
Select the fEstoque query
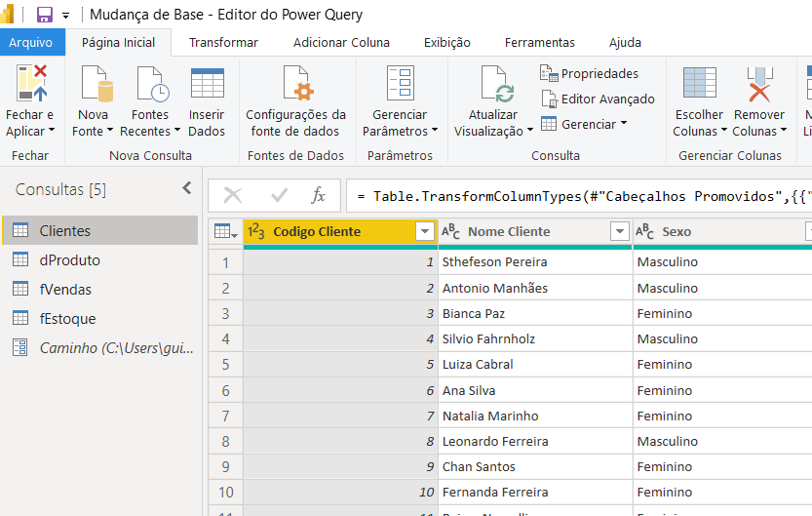click(100, 319)
